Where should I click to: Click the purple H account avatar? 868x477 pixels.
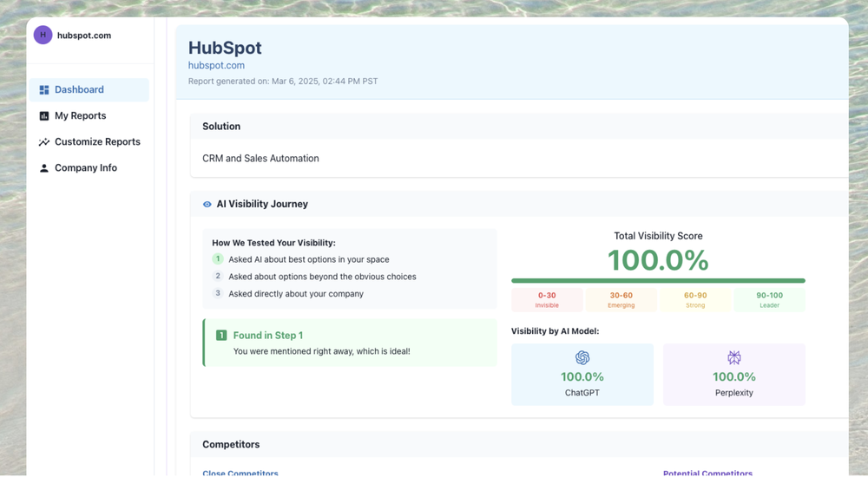click(43, 35)
